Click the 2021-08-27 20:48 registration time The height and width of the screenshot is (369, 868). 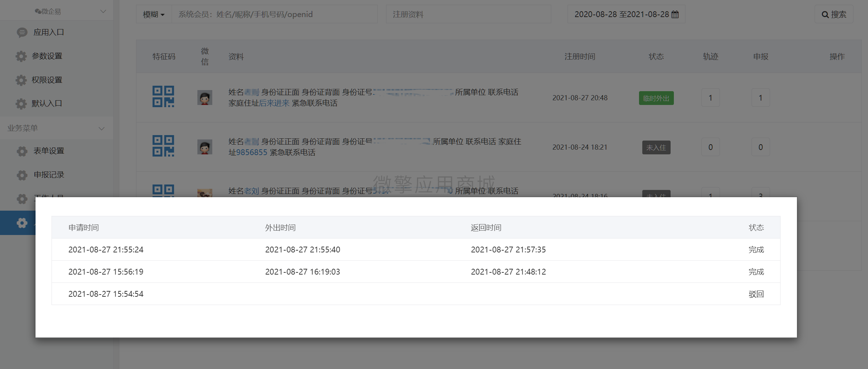[x=580, y=98]
